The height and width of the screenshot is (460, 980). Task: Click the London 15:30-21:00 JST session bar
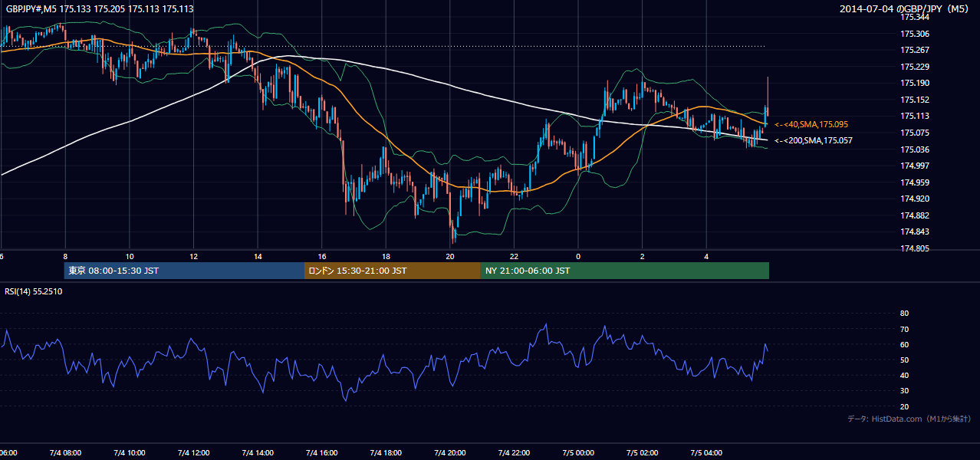click(x=393, y=271)
